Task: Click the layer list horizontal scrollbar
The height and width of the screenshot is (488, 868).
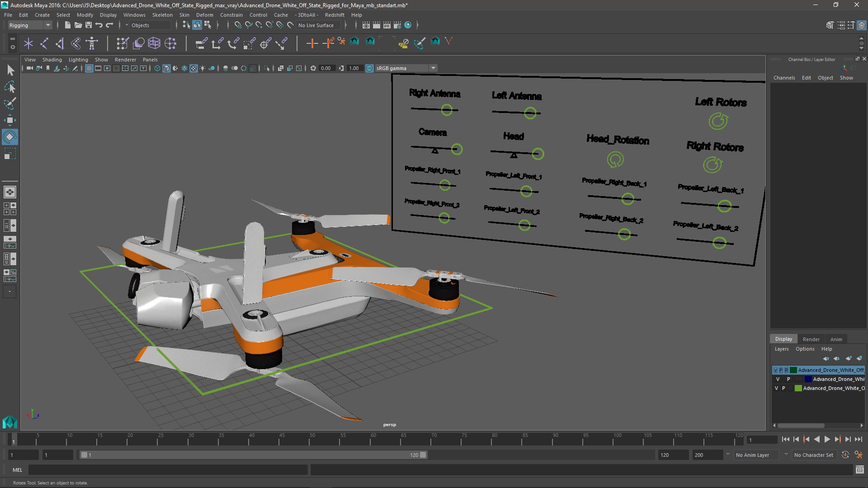Action: click(x=801, y=426)
